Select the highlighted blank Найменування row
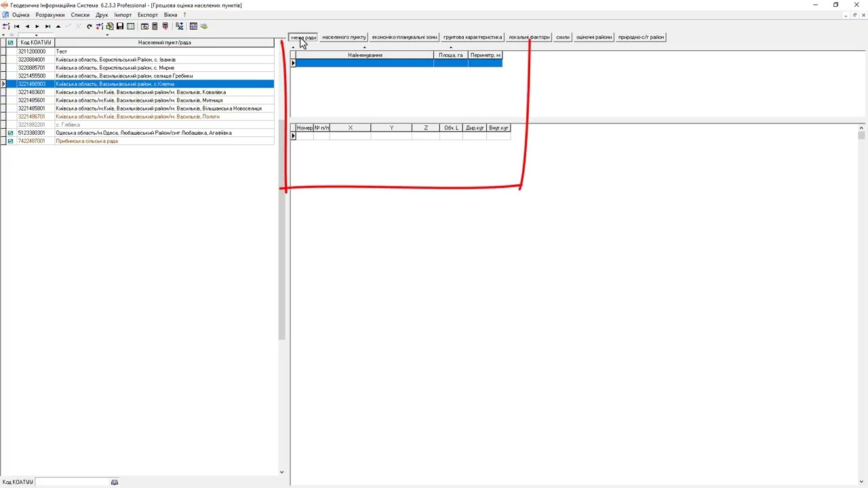Viewport: 868px width, 488px height. (x=365, y=63)
